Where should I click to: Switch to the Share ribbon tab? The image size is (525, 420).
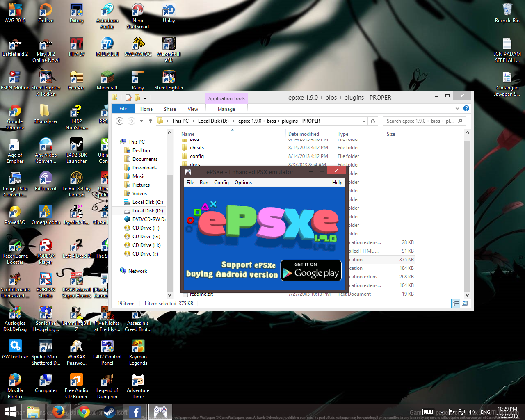(170, 109)
